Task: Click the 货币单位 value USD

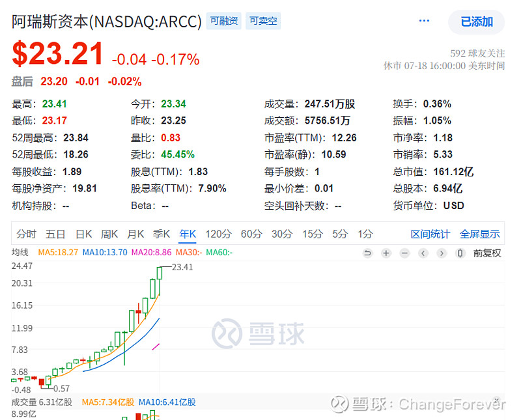Action: click(453, 206)
